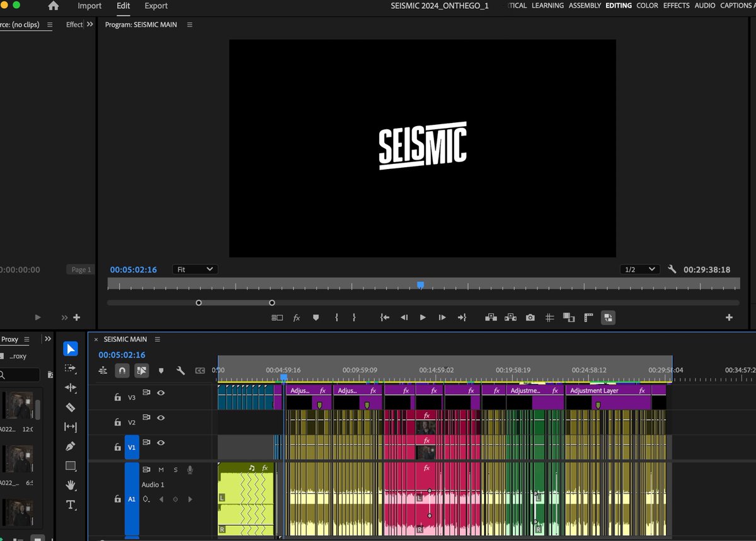Screen dimensions: 756x541
Task: Step forward one frame
Action: click(442, 318)
